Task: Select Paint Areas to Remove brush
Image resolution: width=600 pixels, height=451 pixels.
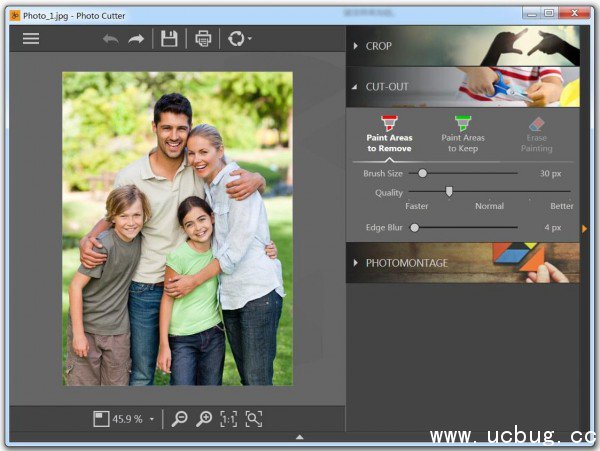Action: point(389,134)
